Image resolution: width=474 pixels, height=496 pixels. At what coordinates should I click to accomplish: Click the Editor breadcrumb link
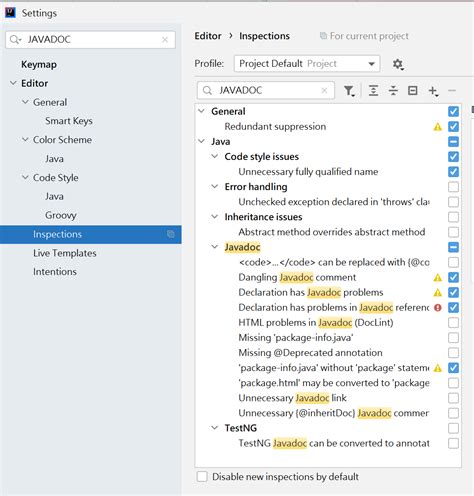click(208, 36)
